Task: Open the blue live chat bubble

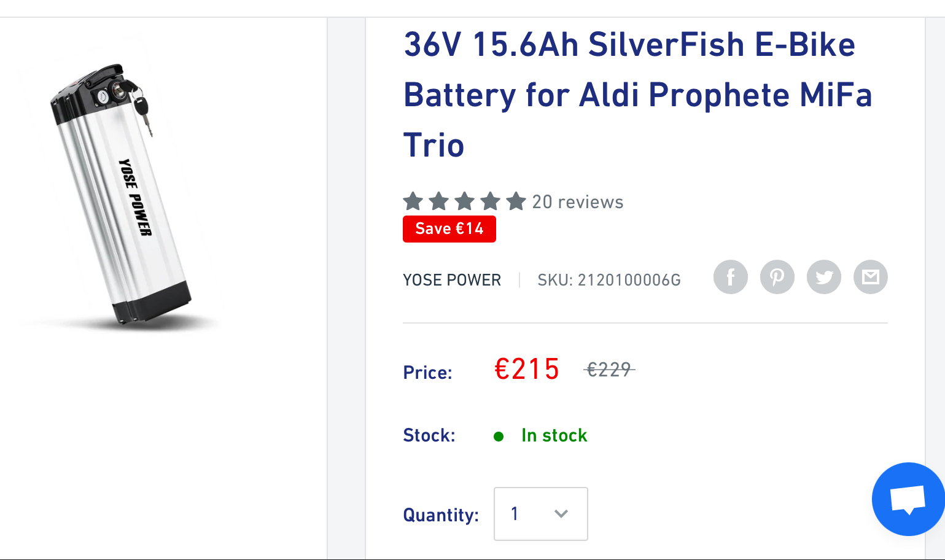Action: click(908, 499)
